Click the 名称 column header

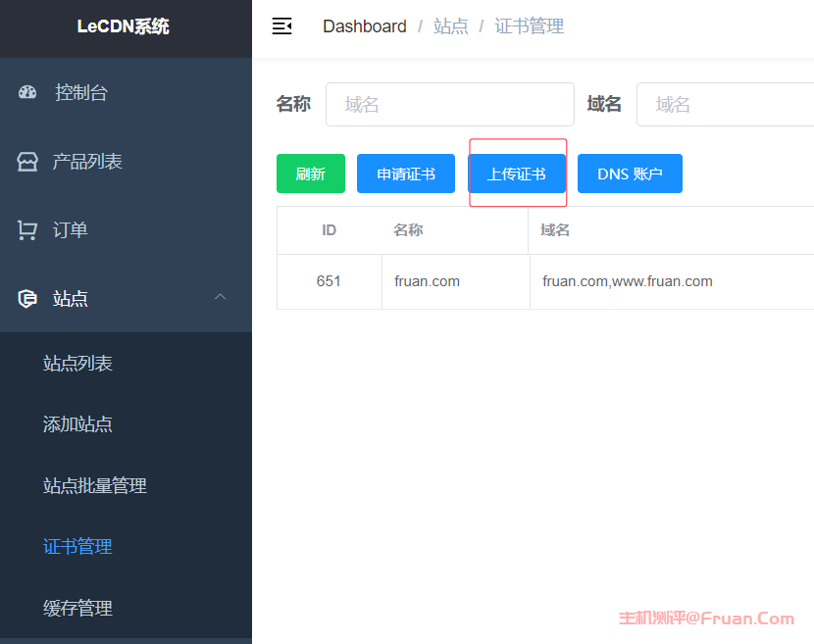455,230
